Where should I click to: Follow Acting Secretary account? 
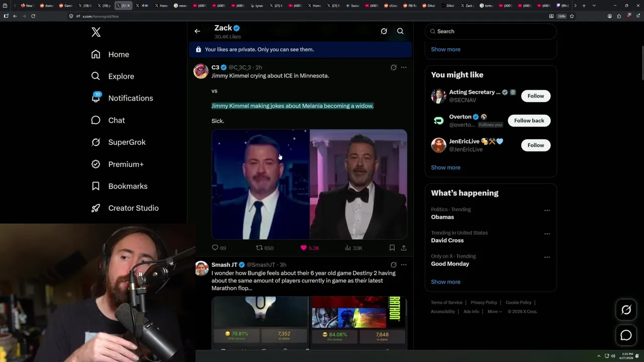tap(536, 96)
